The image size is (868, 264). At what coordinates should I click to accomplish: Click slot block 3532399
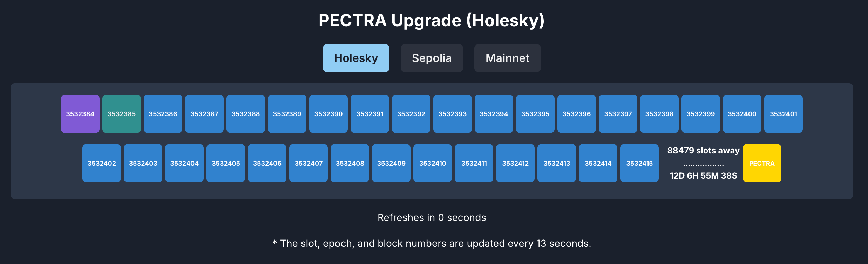click(x=700, y=113)
